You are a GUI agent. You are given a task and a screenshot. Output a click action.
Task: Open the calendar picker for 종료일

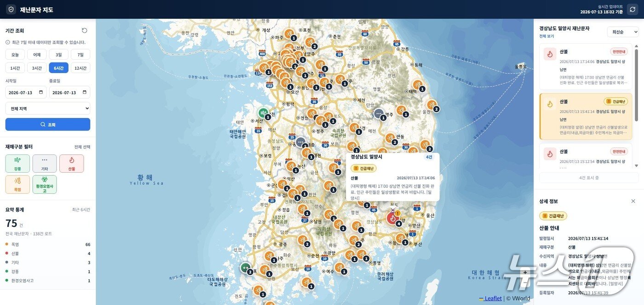click(x=84, y=92)
